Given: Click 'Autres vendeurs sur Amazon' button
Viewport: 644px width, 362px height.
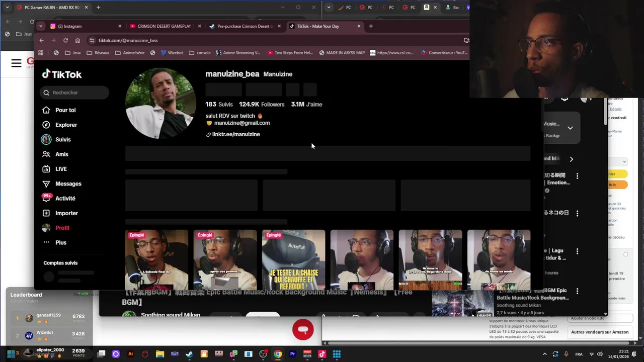Looking at the screenshot, I should pos(600,332).
